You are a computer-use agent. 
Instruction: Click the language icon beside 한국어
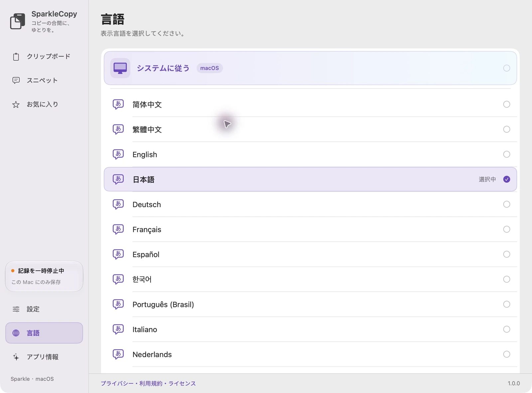point(118,279)
